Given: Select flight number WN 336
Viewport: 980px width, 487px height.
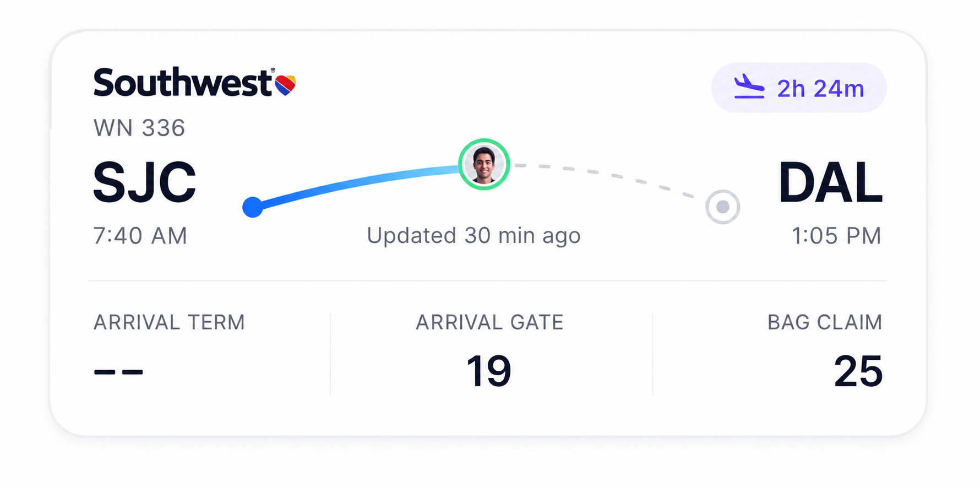Looking at the screenshot, I should [x=139, y=128].
